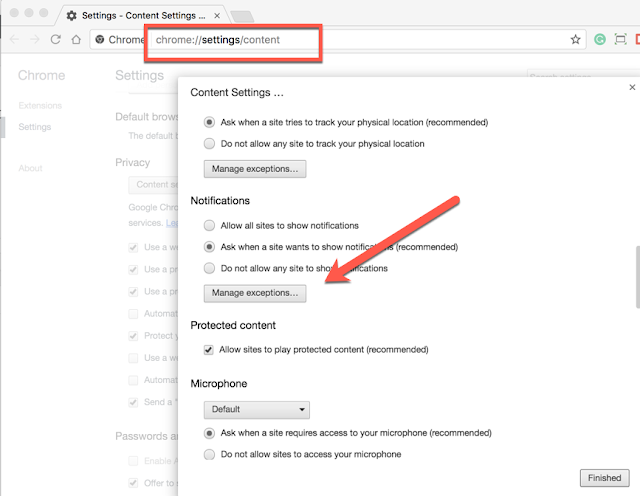Screen dimensions: 640x496
Task: Select 'Do not allow sites to access your microphone'
Action: pos(210,454)
